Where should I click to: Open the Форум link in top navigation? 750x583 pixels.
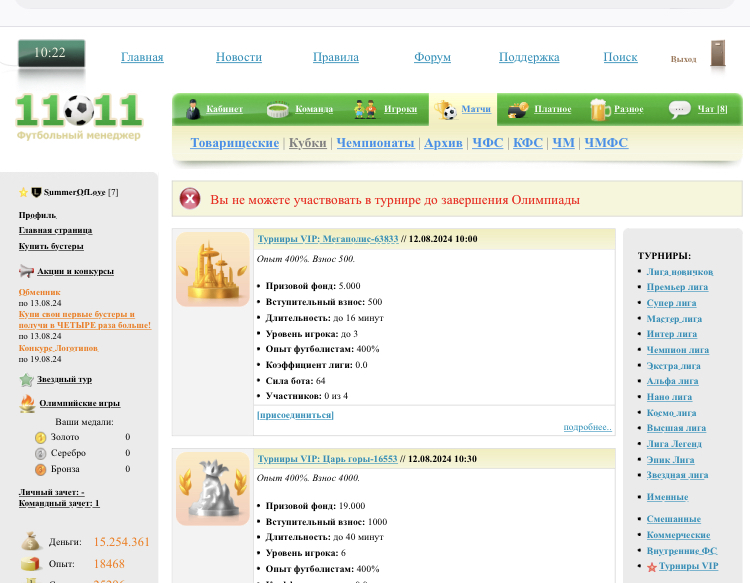(432, 57)
